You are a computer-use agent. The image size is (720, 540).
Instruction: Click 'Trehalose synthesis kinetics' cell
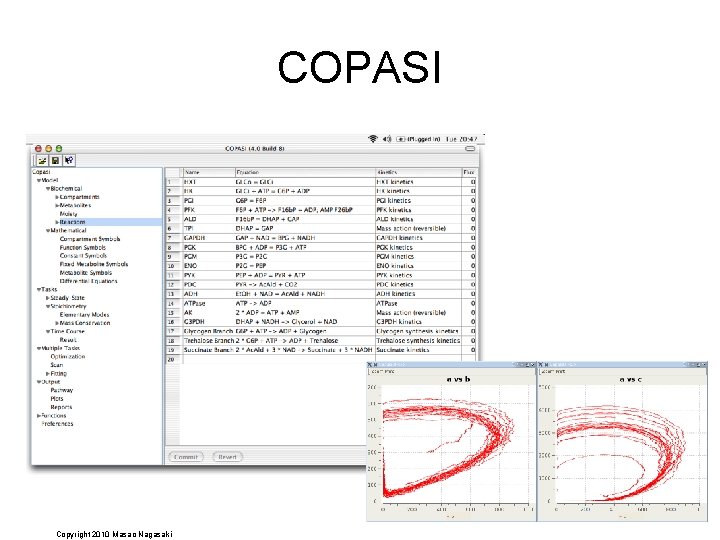coord(418,341)
